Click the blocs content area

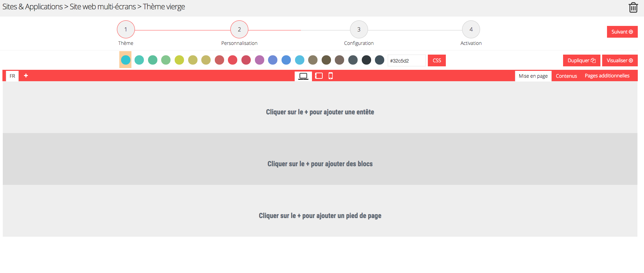(x=320, y=159)
